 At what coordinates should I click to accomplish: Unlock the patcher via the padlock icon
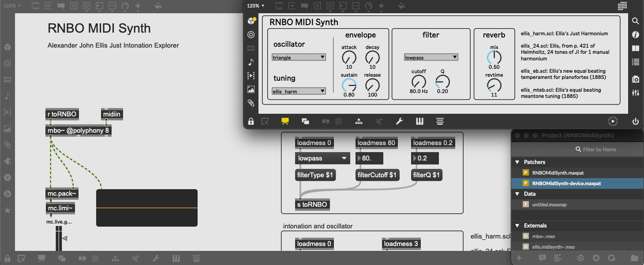coord(251,121)
